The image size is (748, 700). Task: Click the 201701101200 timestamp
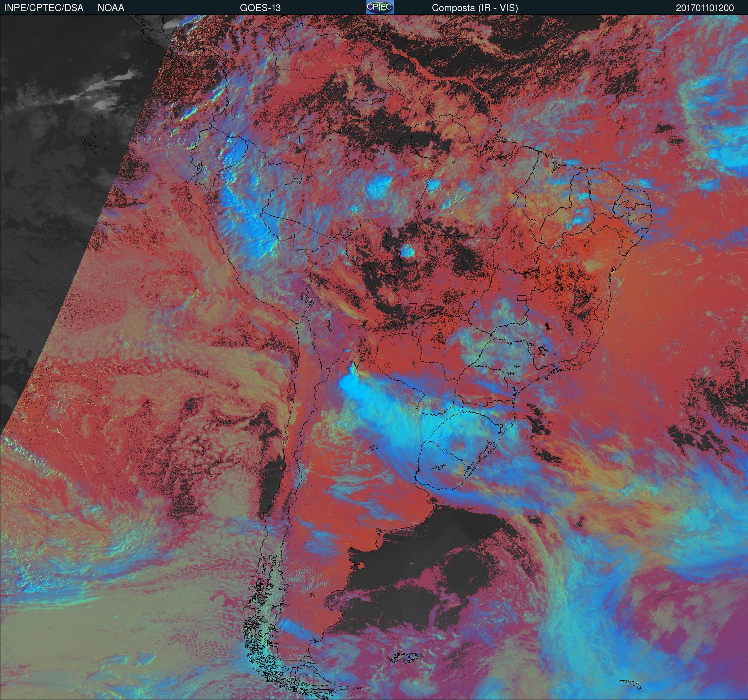pos(705,8)
